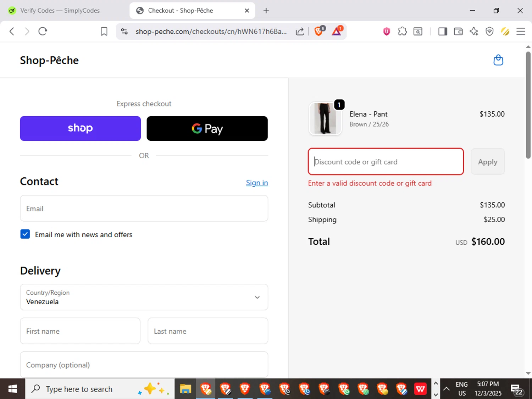The image size is (532, 399).
Task: Share this page via the share icon
Action: [x=300, y=32]
